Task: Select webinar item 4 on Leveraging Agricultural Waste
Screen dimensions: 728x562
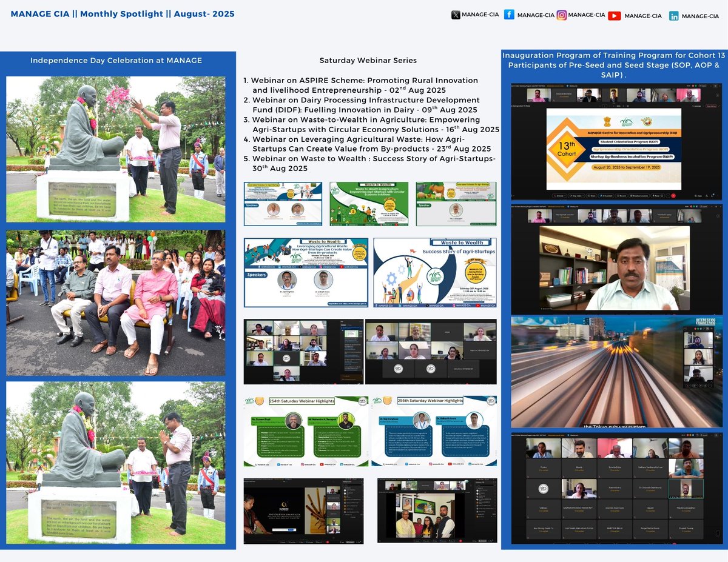Action: (367, 144)
